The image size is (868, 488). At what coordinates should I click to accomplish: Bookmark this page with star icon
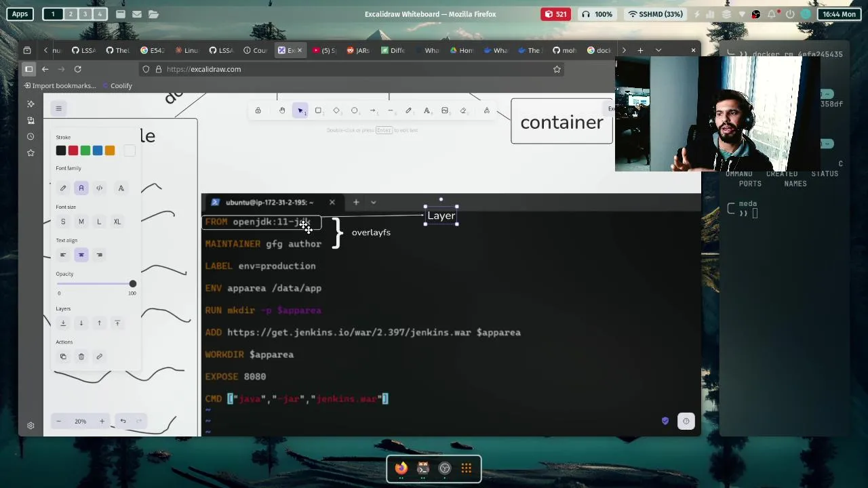pos(557,69)
